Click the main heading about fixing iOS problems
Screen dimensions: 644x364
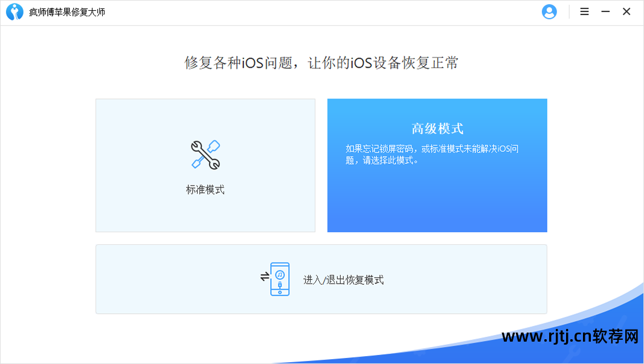coord(321,63)
